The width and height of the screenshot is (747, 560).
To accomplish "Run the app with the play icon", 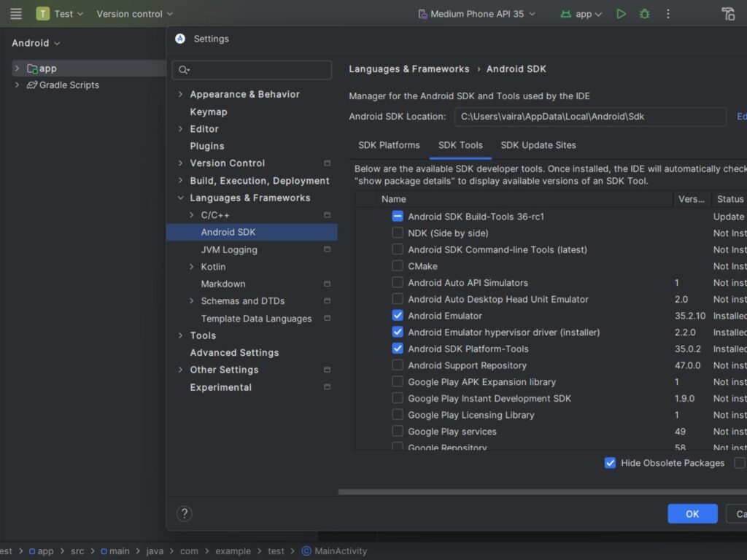I will click(622, 14).
